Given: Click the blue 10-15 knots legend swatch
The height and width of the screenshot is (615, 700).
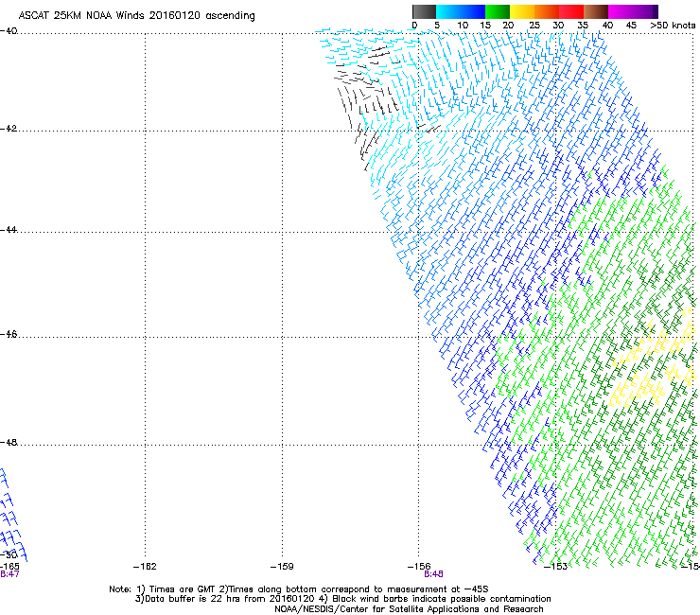Looking at the screenshot, I should [x=473, y=11].
